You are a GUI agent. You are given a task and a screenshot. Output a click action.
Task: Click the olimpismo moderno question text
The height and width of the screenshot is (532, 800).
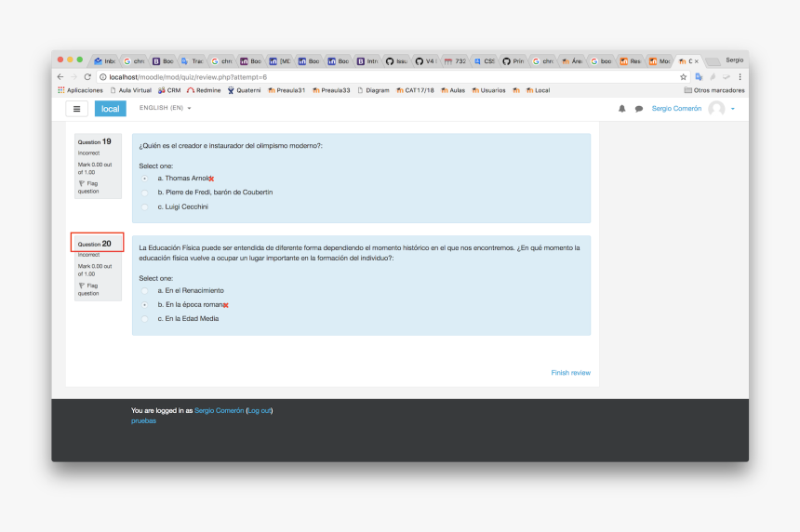[x=231, y=146]
